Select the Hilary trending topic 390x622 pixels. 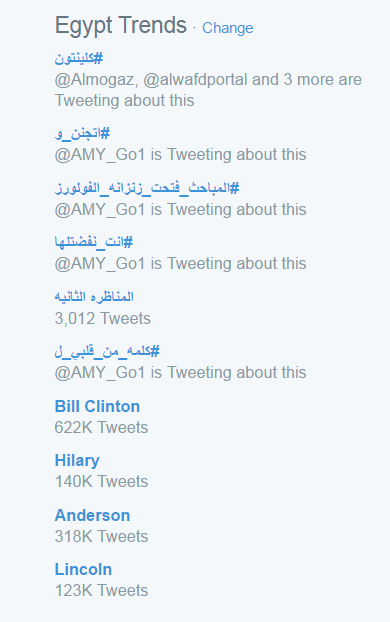point(77,461)
